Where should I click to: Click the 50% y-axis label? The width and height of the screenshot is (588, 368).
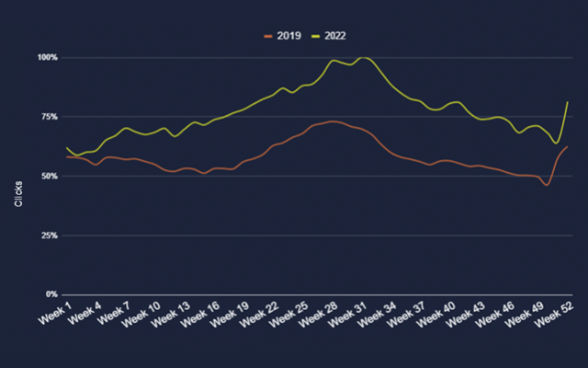(x=50, y=176)
